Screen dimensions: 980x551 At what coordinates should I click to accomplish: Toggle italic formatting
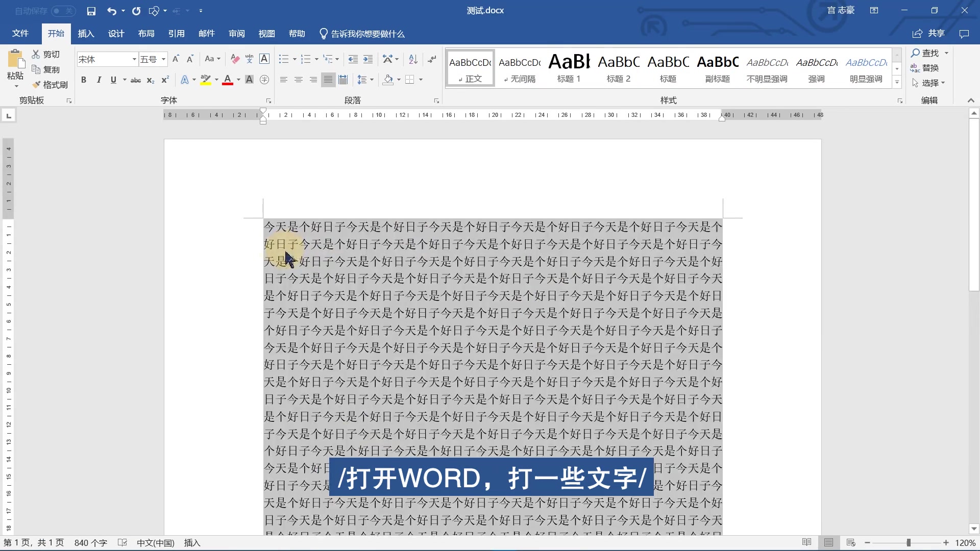[x=99, y=80]
